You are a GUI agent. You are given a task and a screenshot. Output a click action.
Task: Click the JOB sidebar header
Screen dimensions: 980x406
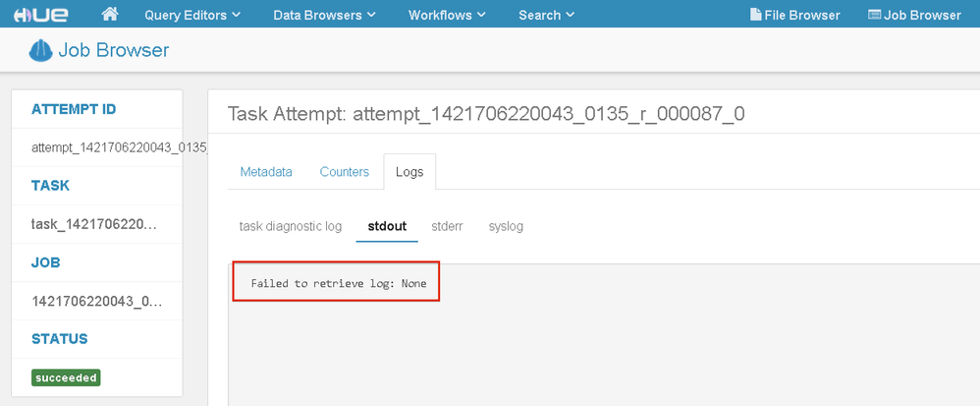[x=46, y=262]
